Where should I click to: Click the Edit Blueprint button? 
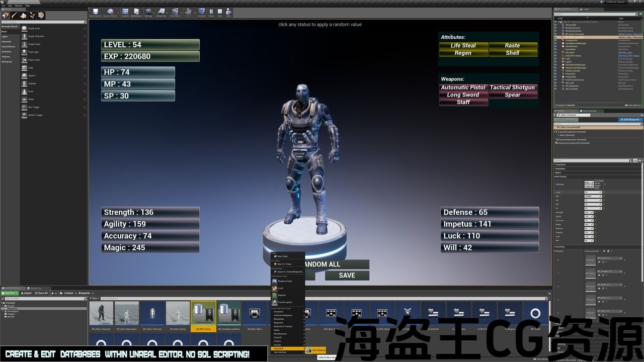(x=630, y=120)
